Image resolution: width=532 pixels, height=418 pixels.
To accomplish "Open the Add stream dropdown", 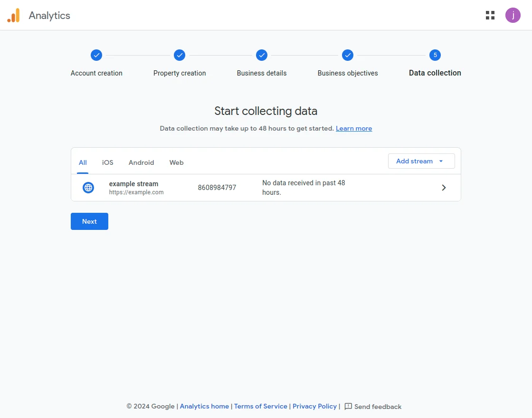I will (421, 161).
